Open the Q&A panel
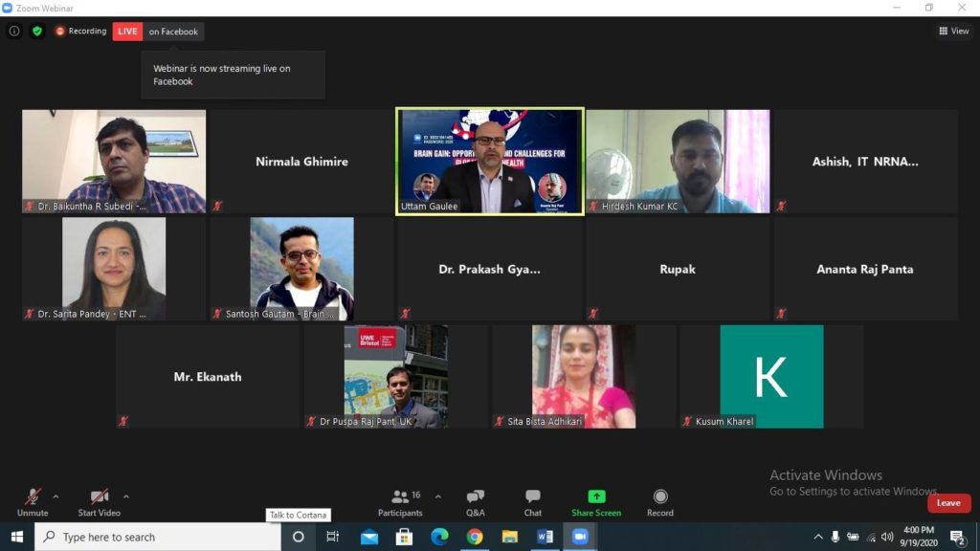 [475, 503]
